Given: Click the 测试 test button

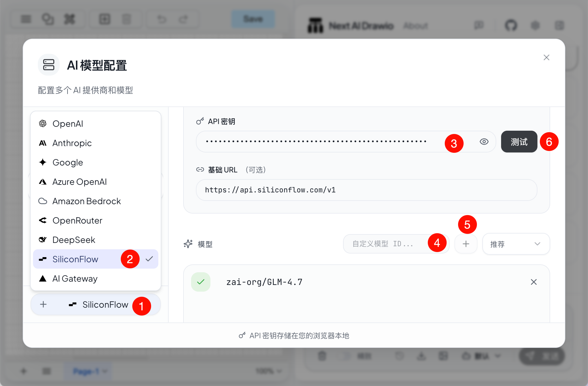Looking at the screenshot, I should click(519, 142).
